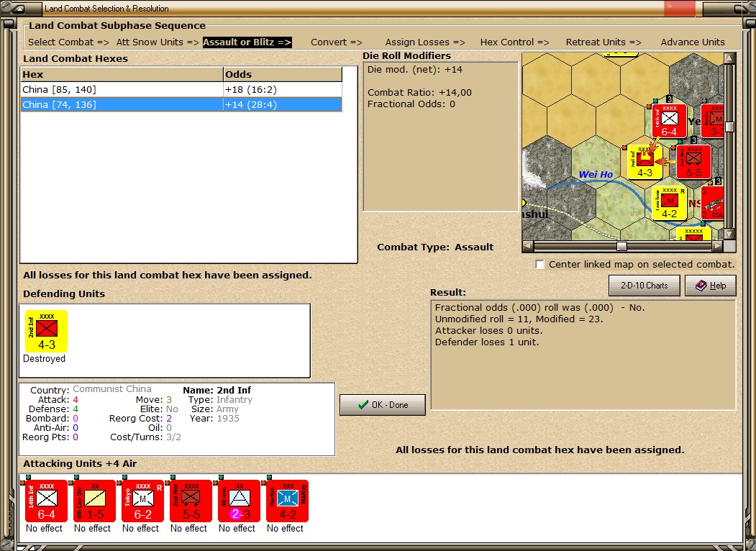Click the 6-4 infantry counter on the map
This screenshot has width=756, height=551.
point(669,121)
